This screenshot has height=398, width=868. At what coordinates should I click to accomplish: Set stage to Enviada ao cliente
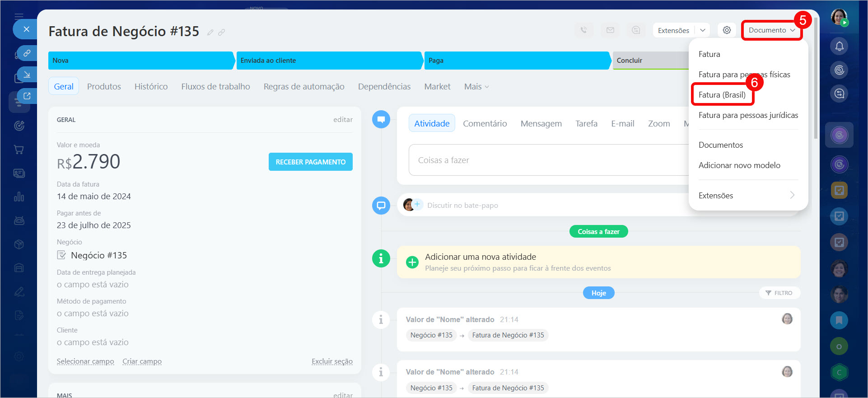tap(329, 61)
